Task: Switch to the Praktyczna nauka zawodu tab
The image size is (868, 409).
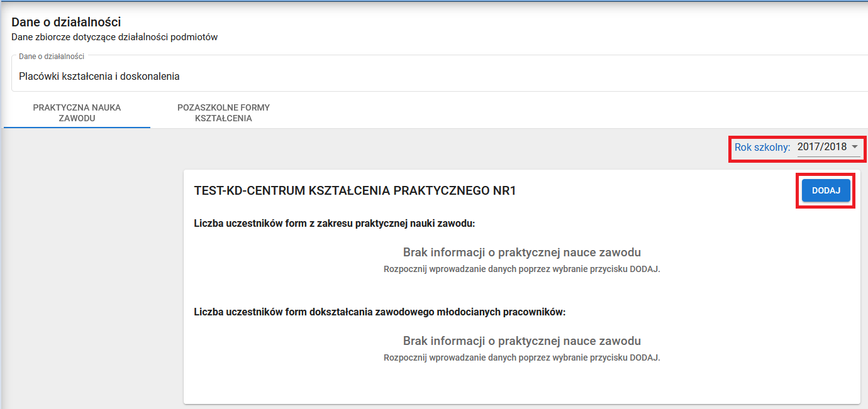Action: [x=77, y=113]
